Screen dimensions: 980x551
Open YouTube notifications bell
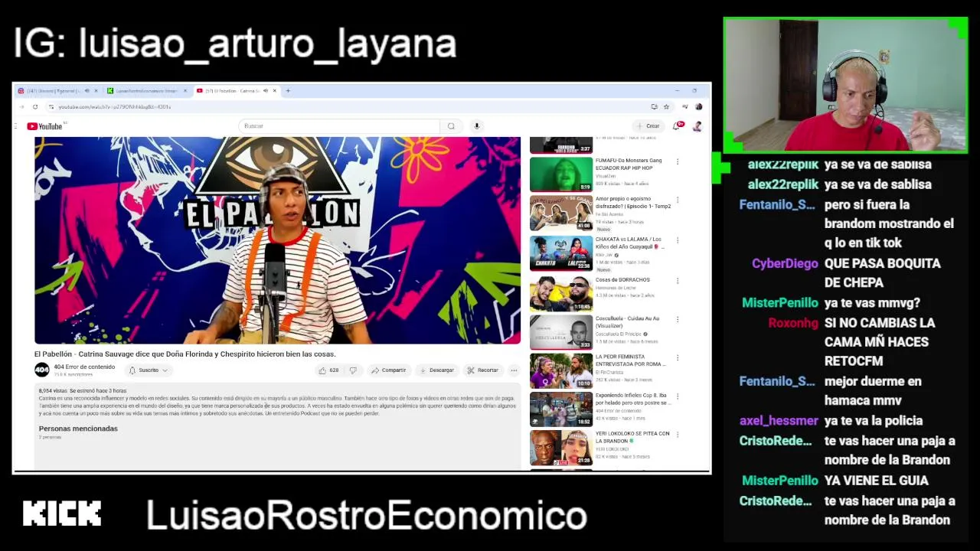click(x=677, y=126)
